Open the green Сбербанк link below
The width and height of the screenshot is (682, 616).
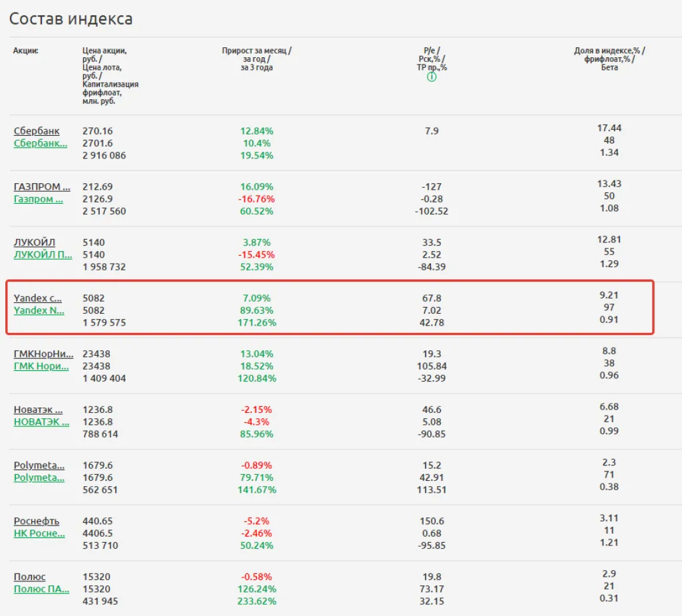(x=41, y=143)
